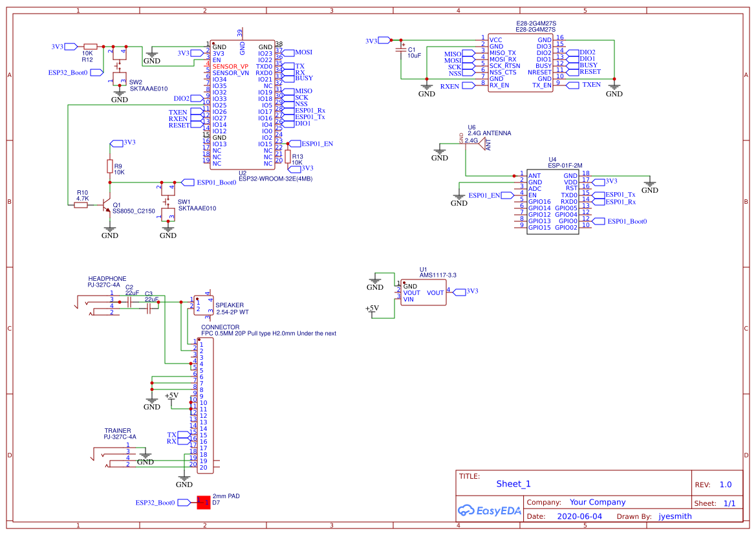This screenshot has width=756, height=535.
Task: Click the ESP32-WROOM-32E component label
Action: pyautogui.click(x=275, y=179)
